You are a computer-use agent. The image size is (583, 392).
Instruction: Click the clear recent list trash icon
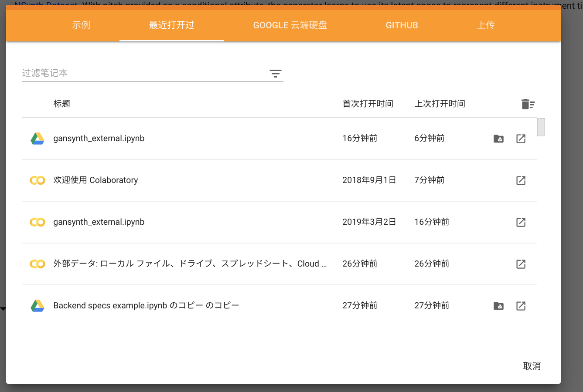tap(528, 104)
